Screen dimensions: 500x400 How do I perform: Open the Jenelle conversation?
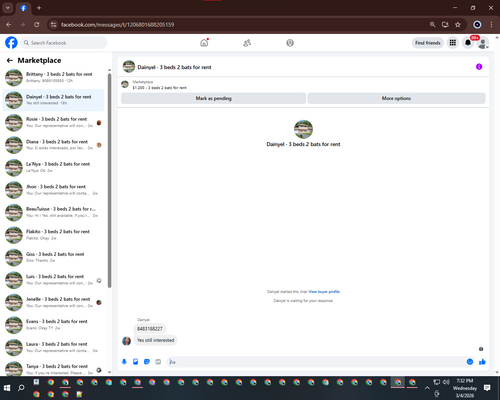[53, 302]
